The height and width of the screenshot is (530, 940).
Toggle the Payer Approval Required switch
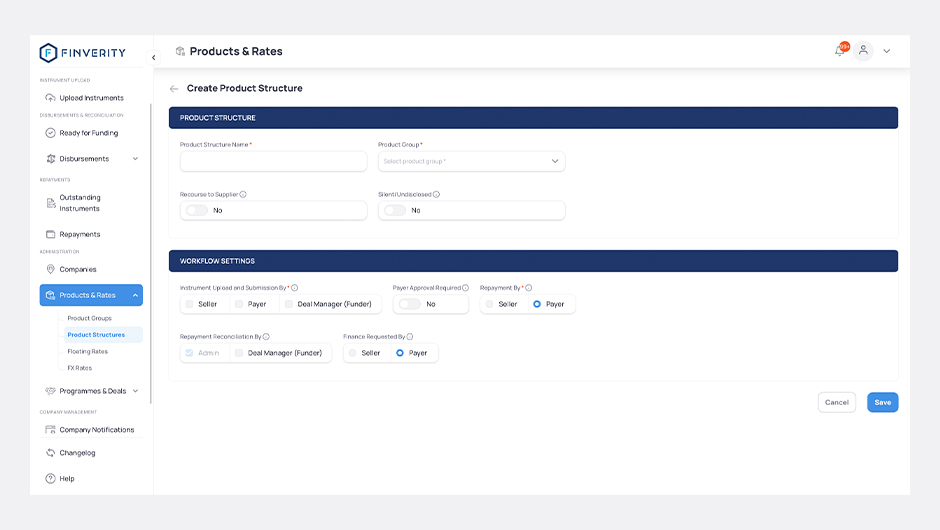click(410, 304)
